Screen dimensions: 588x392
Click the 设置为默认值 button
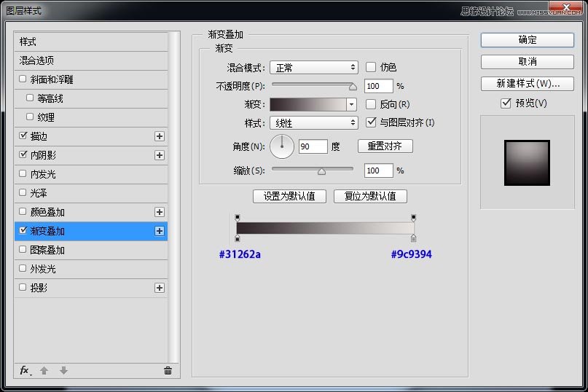click(289, 196)
